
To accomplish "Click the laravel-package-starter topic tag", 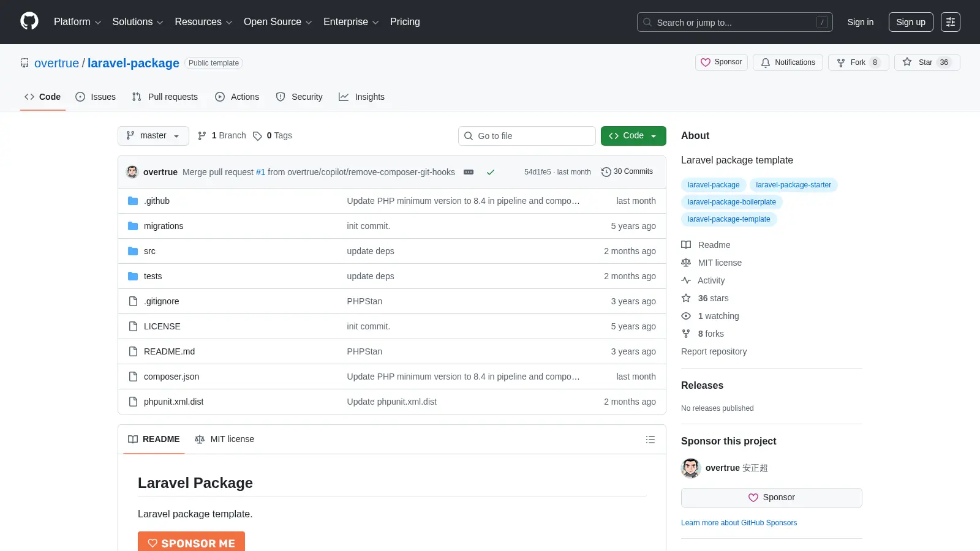I will [793, 185].
